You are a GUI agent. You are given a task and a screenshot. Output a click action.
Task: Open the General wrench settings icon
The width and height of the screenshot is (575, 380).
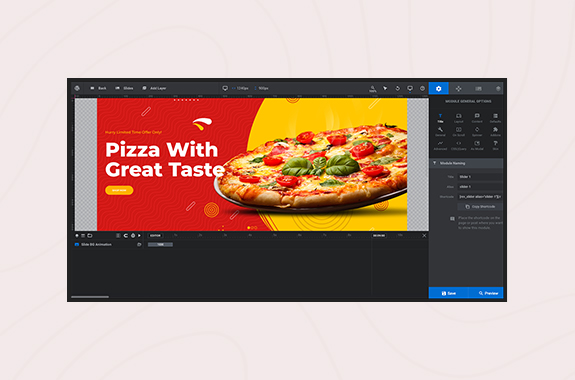tap(440, 132)
